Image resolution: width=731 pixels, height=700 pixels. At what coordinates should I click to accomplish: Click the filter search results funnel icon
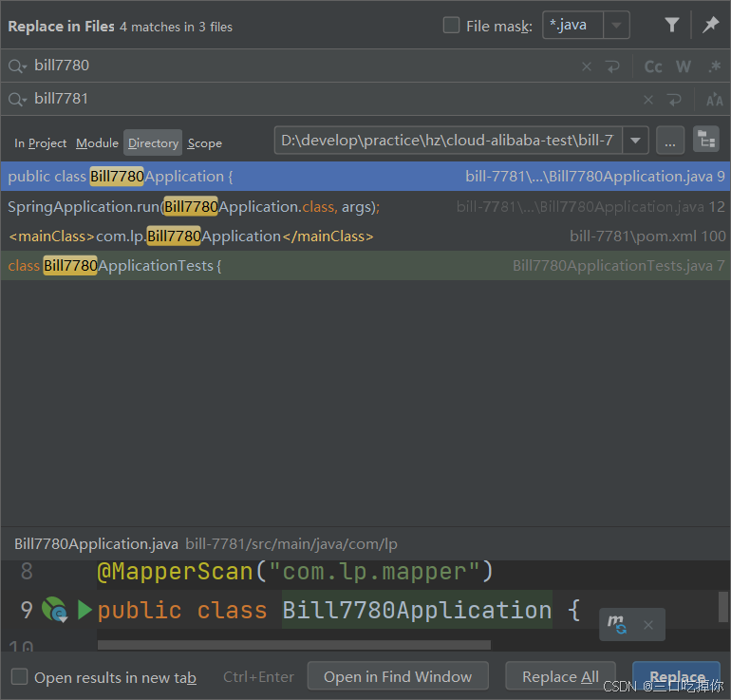tap(671, 25)
